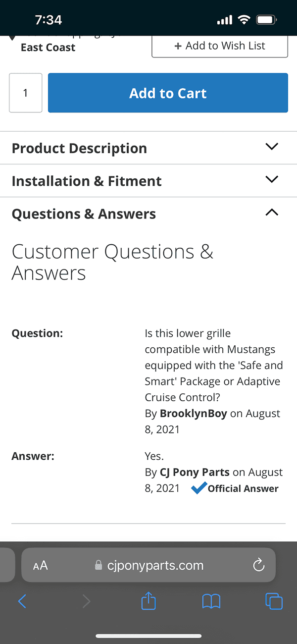This screenshot has height=644, width=297.
Task: Tap Safari back arrow icon
Action: (22, 601)
